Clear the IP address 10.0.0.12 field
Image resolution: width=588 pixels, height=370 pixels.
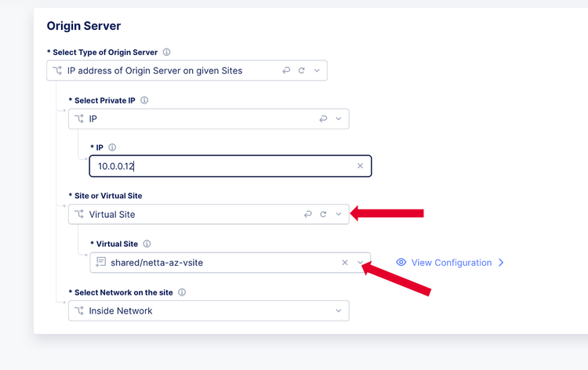coord(361,166)
